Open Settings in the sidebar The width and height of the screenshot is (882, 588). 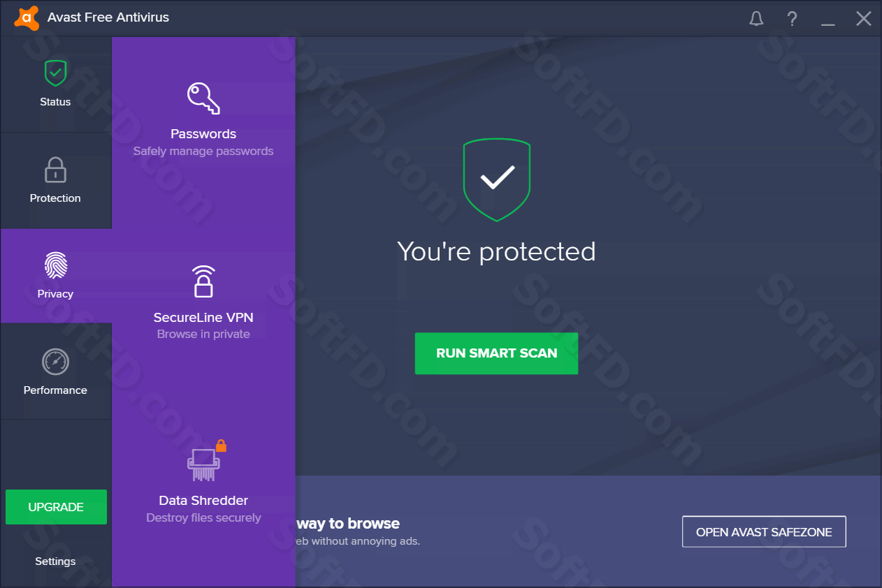[x=55, y=561]
